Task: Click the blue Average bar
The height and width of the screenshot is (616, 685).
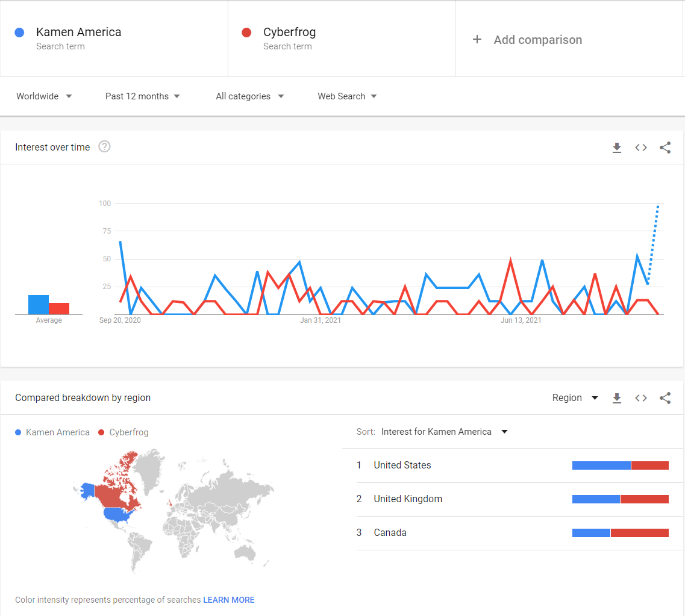Action: click(39, 305)
